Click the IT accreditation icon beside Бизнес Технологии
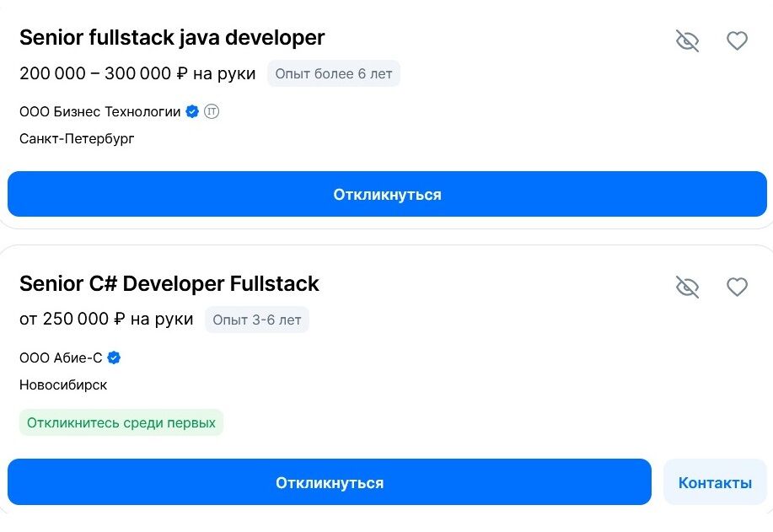Screen dimensions: 773x532 click(212, 111)
